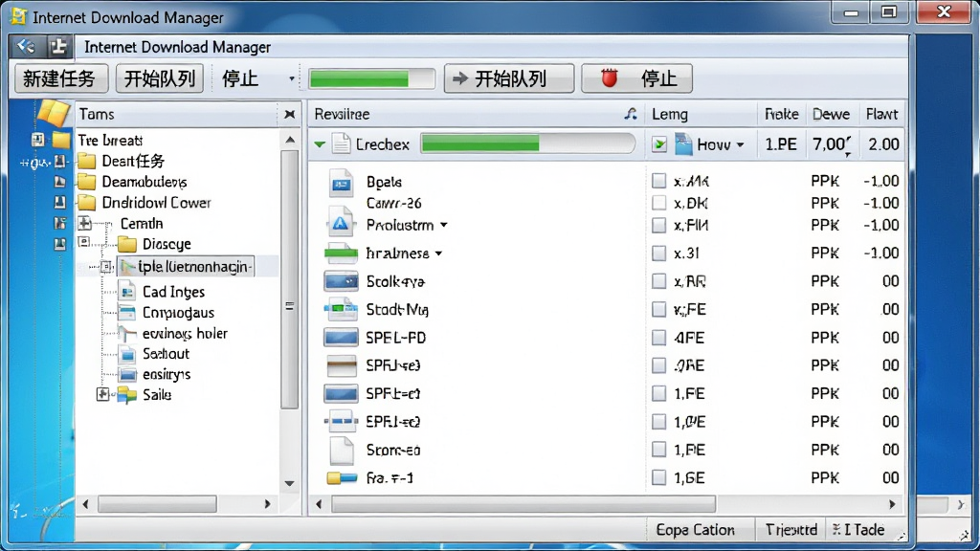This screenshot has height=551, width=980.
Task: Click the Crechex row progress bar
Action: (528, 143)
